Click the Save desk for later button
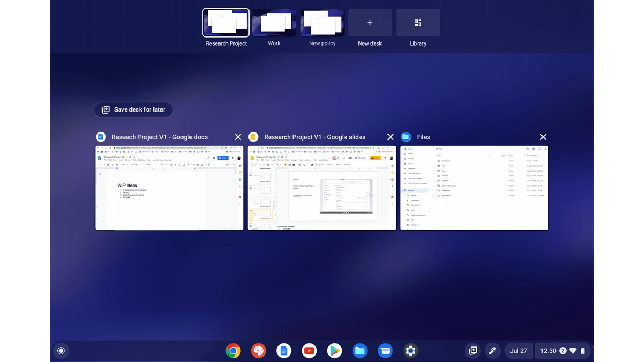 click(x=133, y=109)
